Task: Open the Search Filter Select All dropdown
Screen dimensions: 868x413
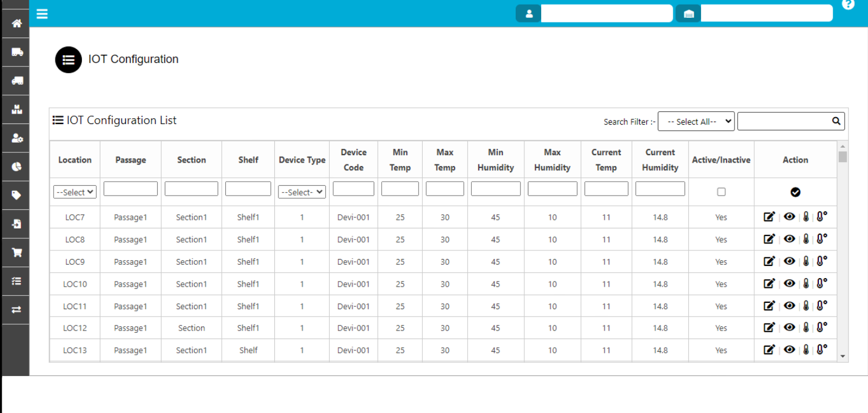Action: pyautogui.click(x=696, y=122)
